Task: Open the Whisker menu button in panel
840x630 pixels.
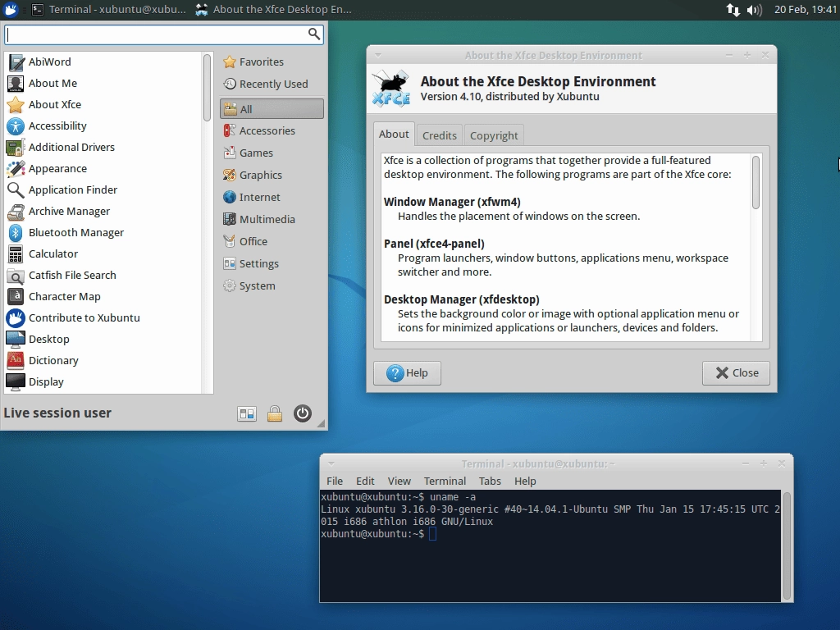Action: coord(11,9)
